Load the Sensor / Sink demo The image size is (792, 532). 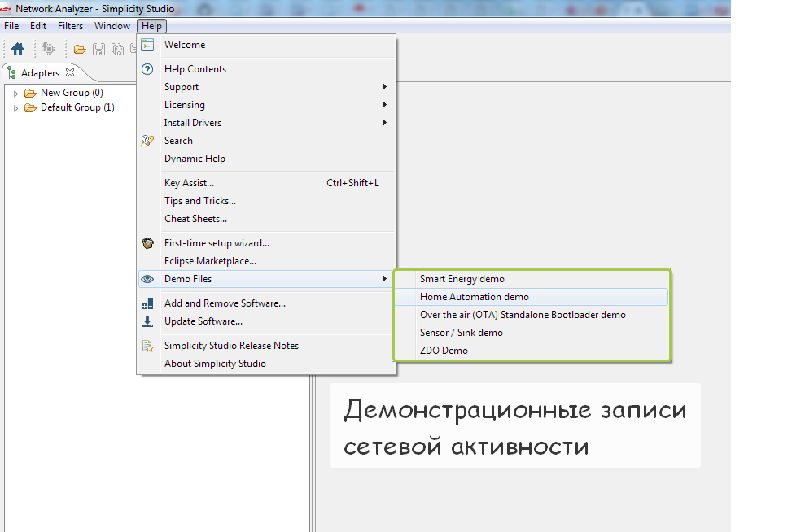532,333
